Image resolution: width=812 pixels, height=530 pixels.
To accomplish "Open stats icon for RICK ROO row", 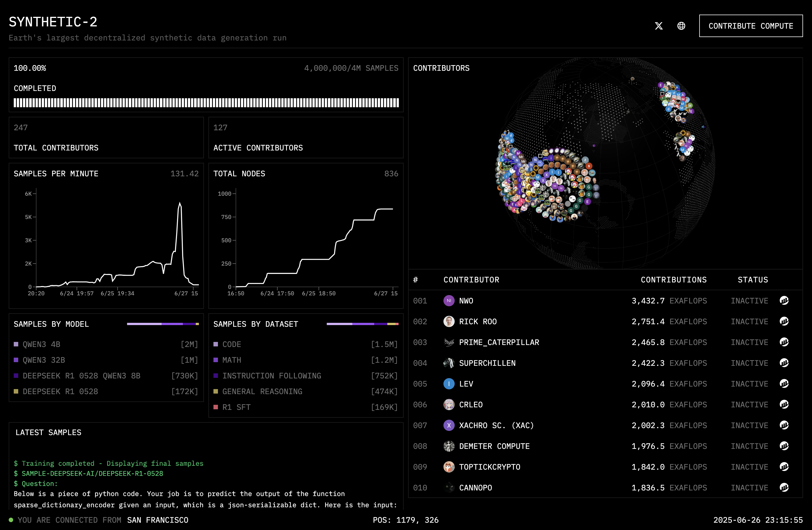I will pos(784,321).
